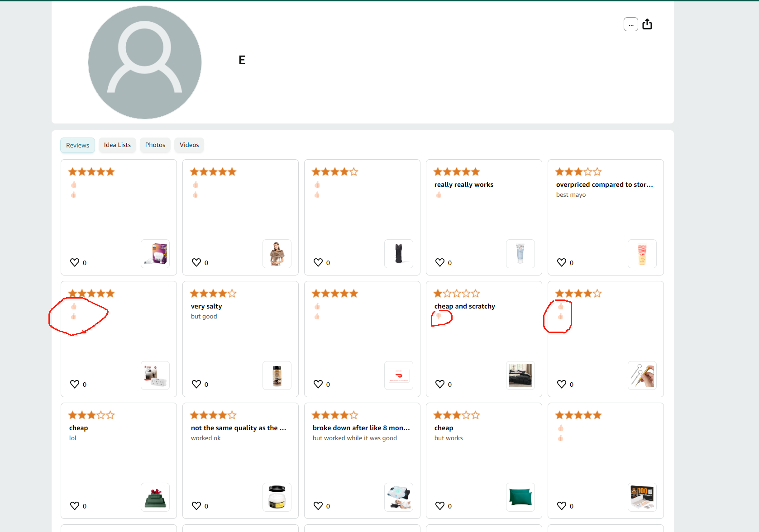Click the 'but works' review text

tap(449, 438)
